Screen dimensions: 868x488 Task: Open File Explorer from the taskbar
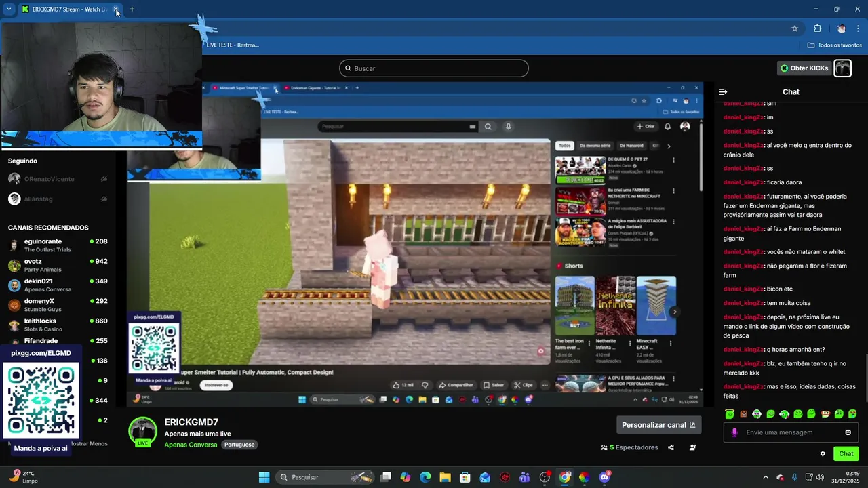coord(445,477)
